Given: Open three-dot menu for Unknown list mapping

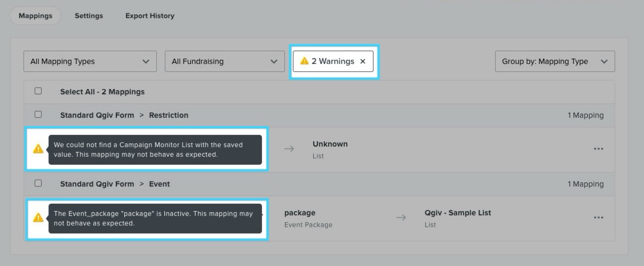Looking at the screenshot, I should pyautogui.click(x=598, y=149).
